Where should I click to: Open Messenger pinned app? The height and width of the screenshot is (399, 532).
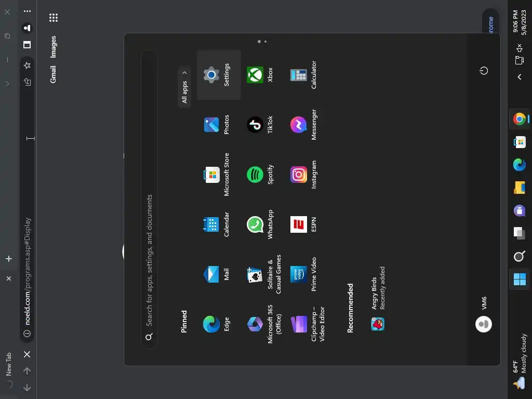303,125
